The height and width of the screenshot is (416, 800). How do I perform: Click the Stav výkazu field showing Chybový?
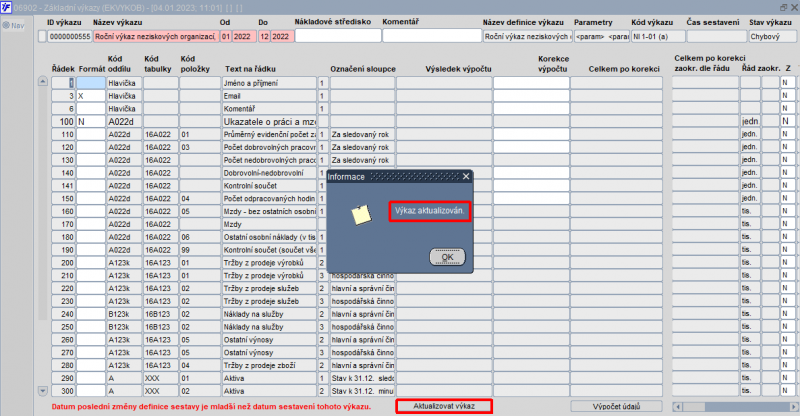click(772, 36)
